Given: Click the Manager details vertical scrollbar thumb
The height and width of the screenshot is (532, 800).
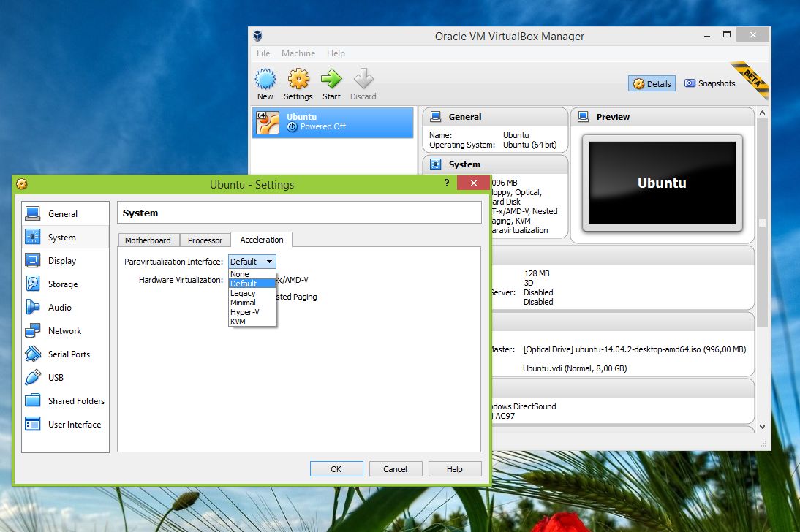Looking at the screenshot, I should point(762,223).
